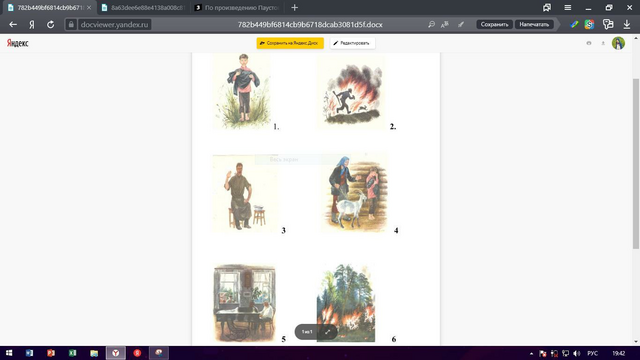Open Yandex home via the Я icon
Image resolution: width=640 pixels, height=360 pixels.
[x=32, y=24]
